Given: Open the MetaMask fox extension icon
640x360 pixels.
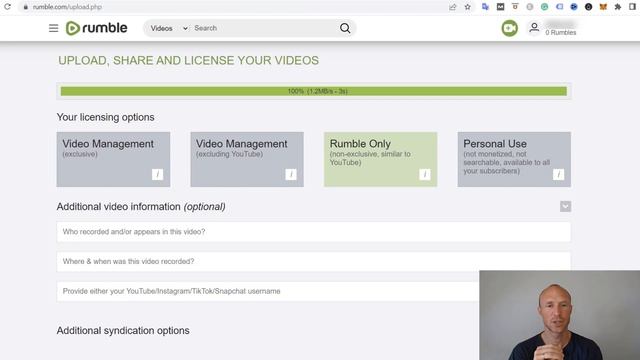Looking at the screenshot, I should pos(603,7).
